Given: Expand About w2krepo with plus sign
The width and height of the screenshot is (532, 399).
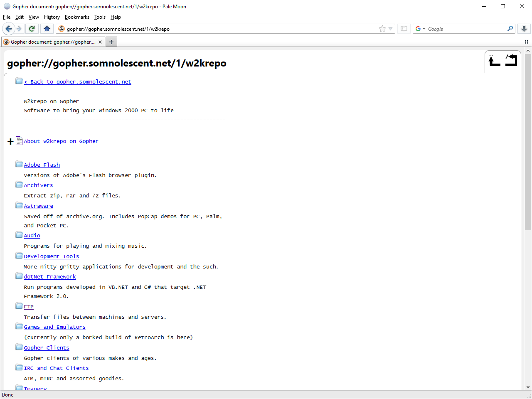Looking at the screenshot, I should [11, 142].
